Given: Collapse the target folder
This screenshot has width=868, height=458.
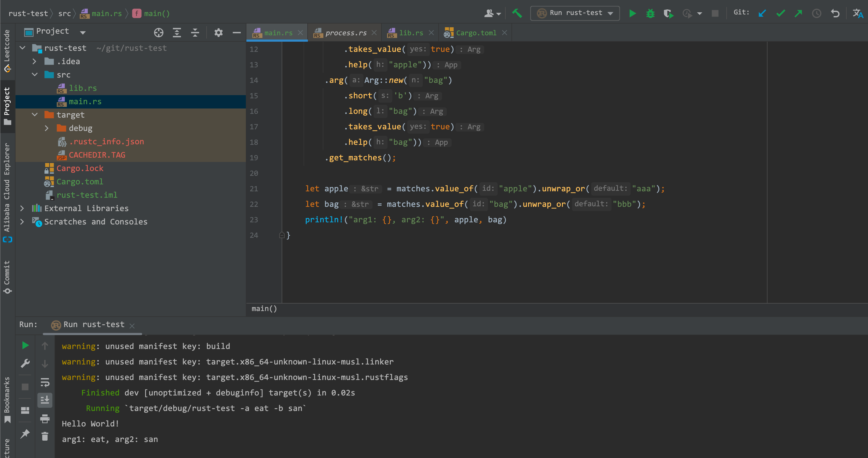Looking at the screenshot, I should click(x=34, y=115).
